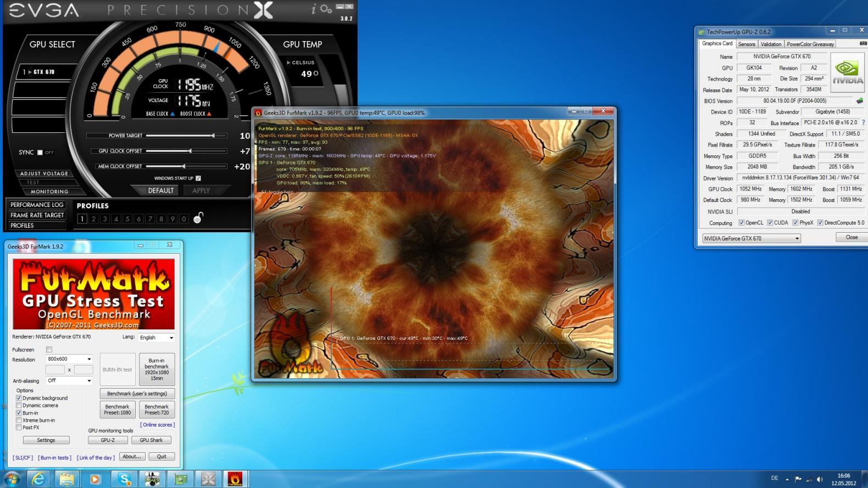This screenshot has width=868, height=488.
Task: Click Bus Interface question mark icon
Action: [863, 122]
